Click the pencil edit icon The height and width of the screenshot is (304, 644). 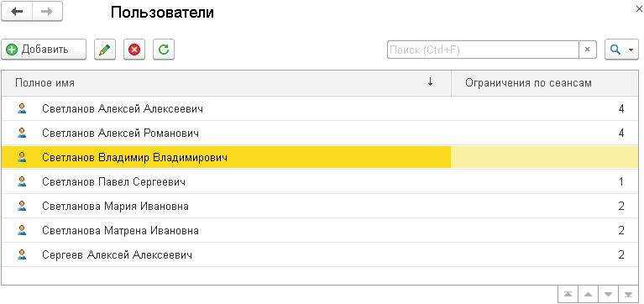coord(105,50)
